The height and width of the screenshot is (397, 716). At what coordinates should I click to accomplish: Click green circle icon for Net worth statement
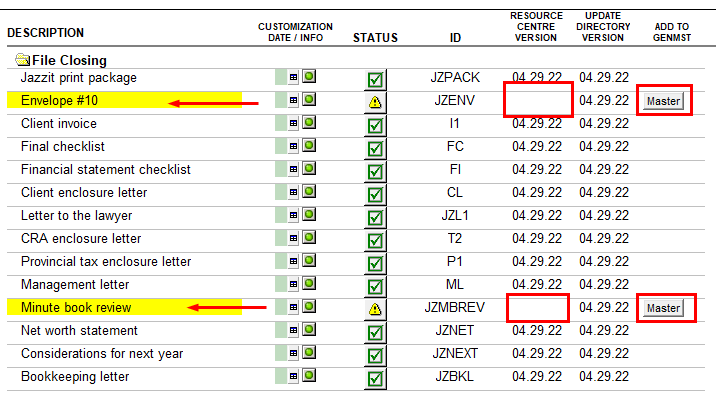click(309, 329)
